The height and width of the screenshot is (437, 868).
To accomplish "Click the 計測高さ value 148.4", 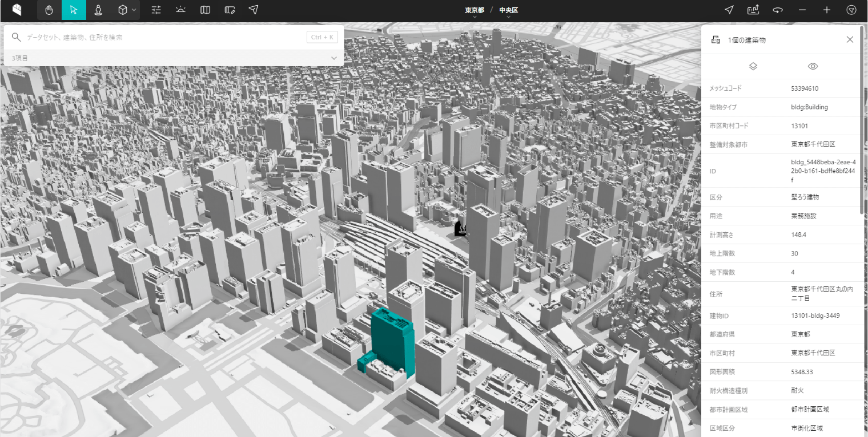I will pos(798,234).
